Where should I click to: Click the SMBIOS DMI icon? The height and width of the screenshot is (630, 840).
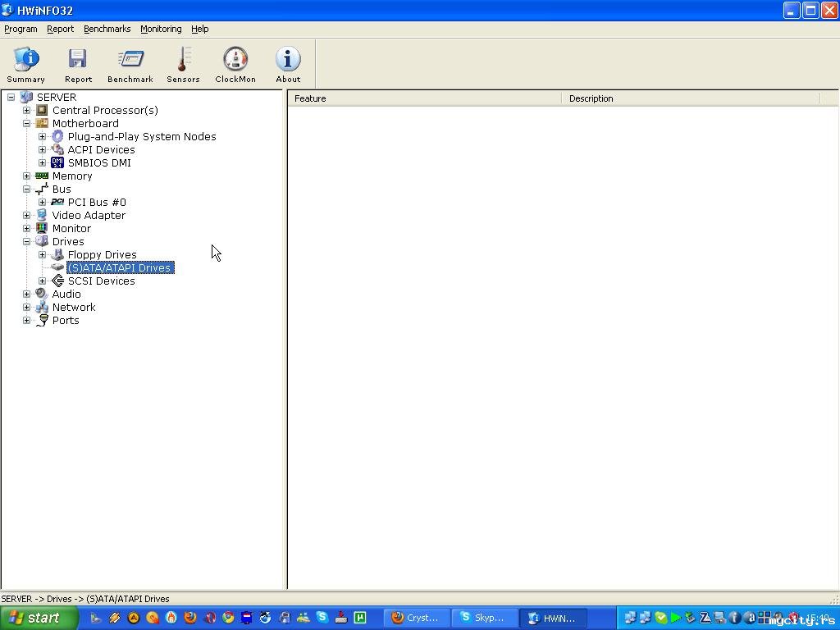click(x=57, y=163)
